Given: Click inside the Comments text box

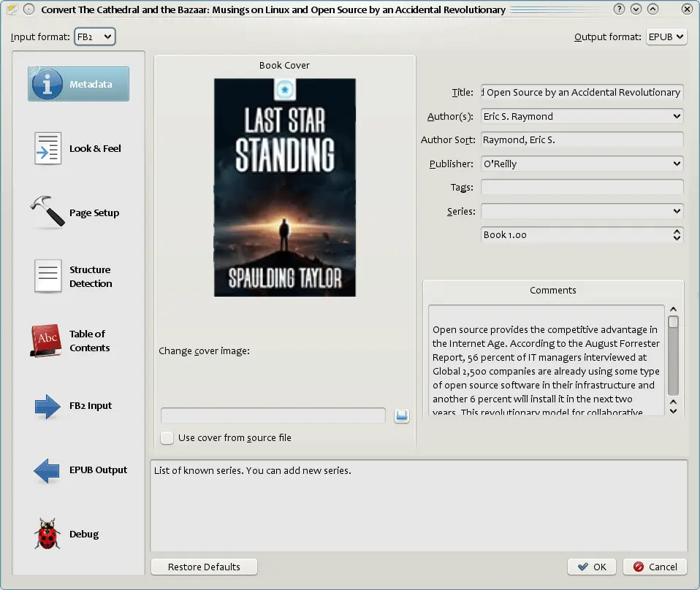Looking at the screenshot, I should click(547, 361).
